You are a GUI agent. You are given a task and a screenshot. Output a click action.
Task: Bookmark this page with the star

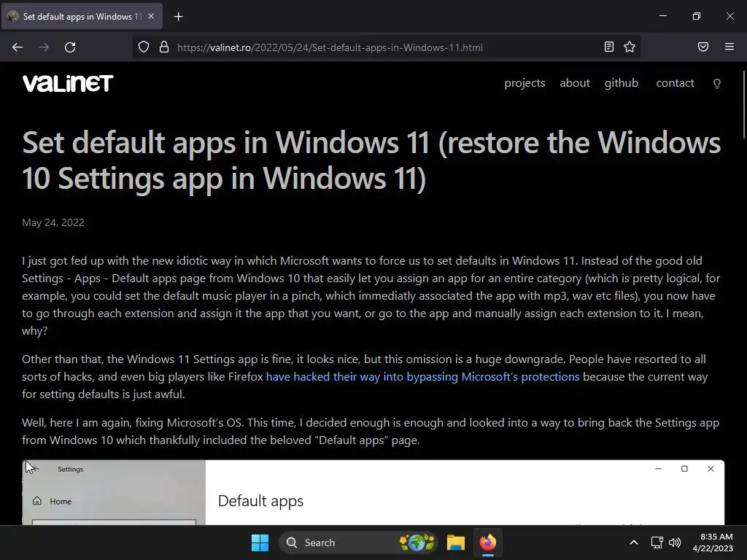630,47
